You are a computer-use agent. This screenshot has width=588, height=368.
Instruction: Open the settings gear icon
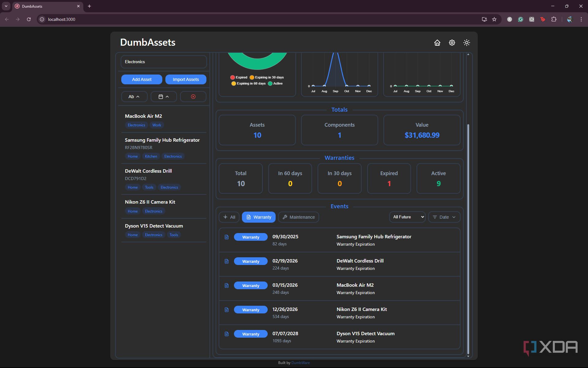pos(452,43)
